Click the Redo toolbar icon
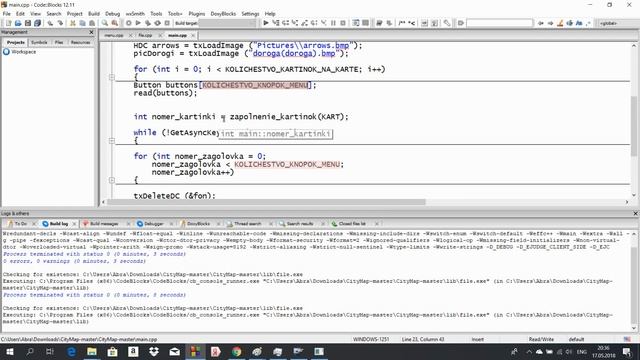 pos(60,23)
